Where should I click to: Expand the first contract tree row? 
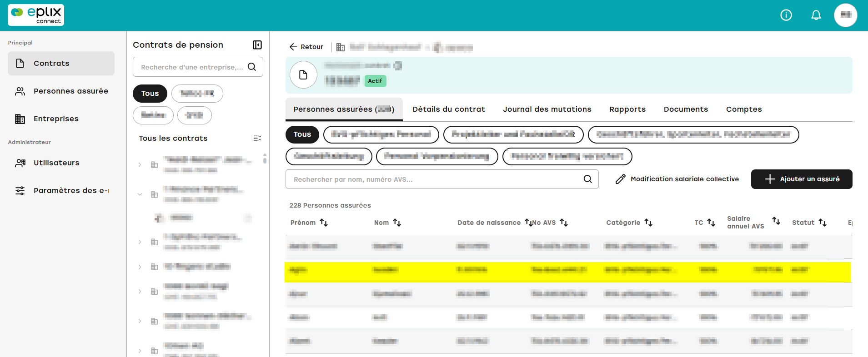click(140, 165)
